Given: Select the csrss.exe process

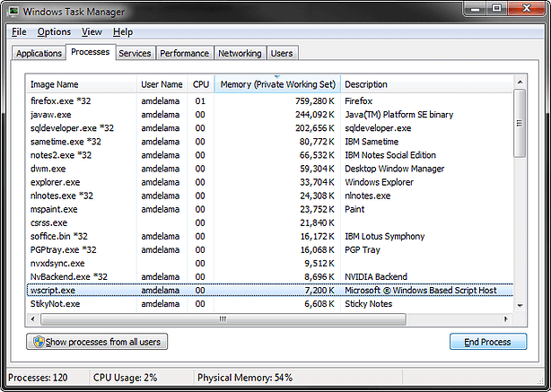Looking at the screenshot, I should pos(270,222).
